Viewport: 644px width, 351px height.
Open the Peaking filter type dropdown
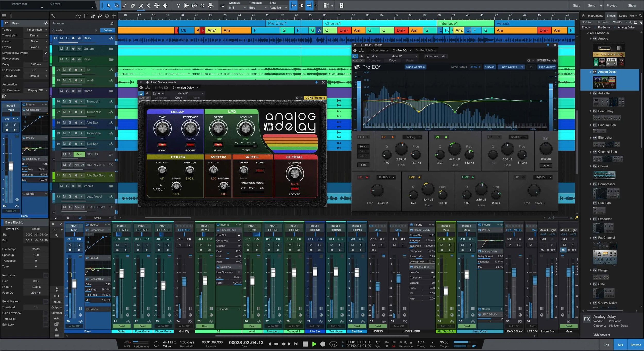(x=413, y=137)
